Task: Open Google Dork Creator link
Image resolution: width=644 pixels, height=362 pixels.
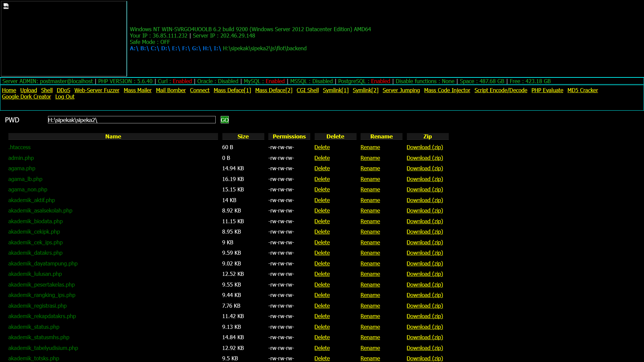Action: pyautogui.click(x=26, y=97)
